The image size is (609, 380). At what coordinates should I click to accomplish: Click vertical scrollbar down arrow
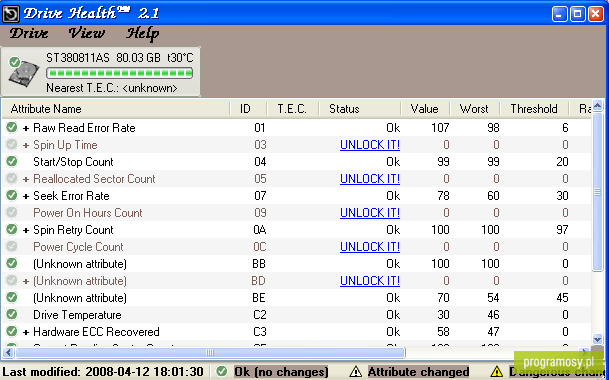coord(598,339)
